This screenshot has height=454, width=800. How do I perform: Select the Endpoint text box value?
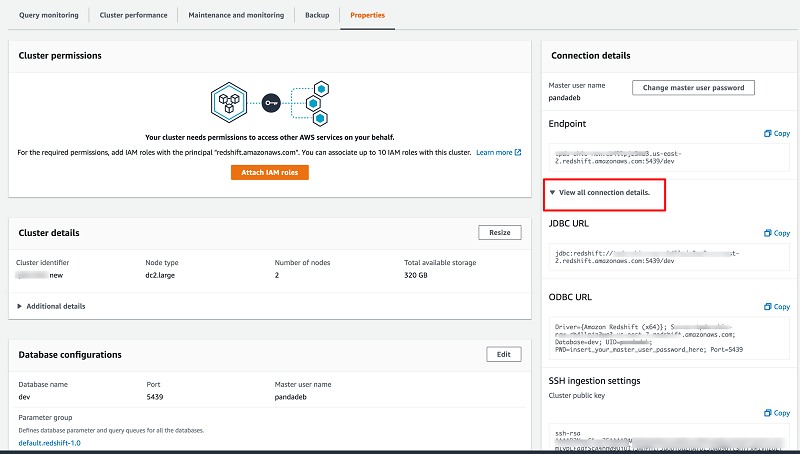[x=669, y=157]
